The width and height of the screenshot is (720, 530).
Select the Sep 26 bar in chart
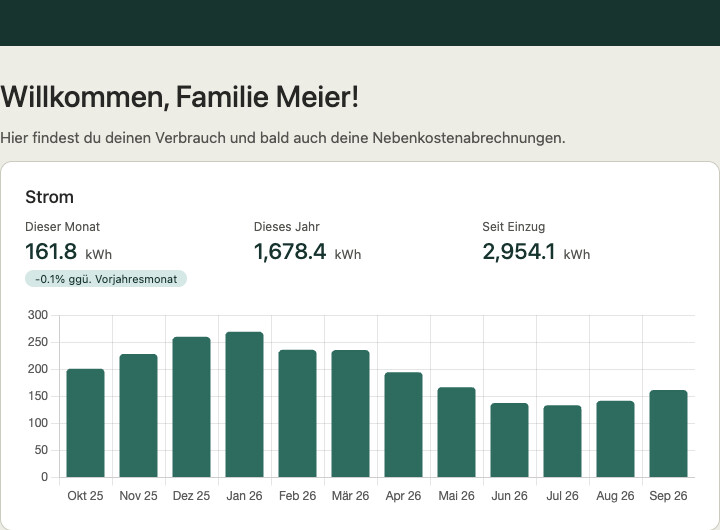[x=669, y=434]
